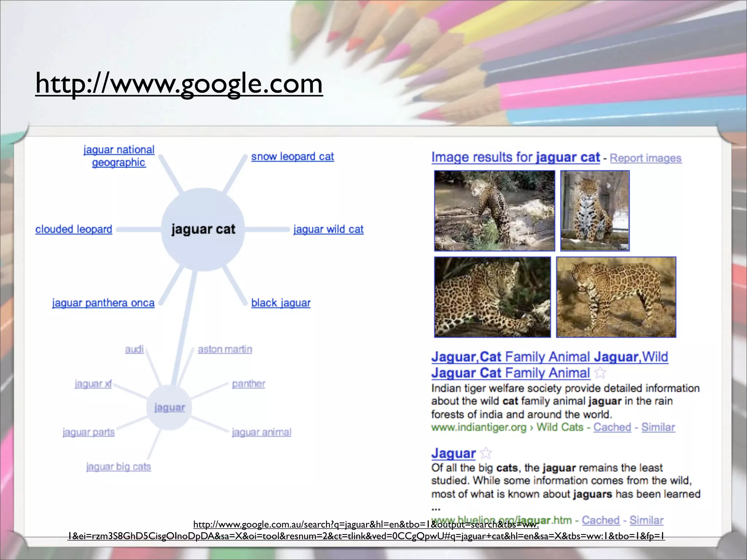Click the 'panther' related search link

coord(249,384)
